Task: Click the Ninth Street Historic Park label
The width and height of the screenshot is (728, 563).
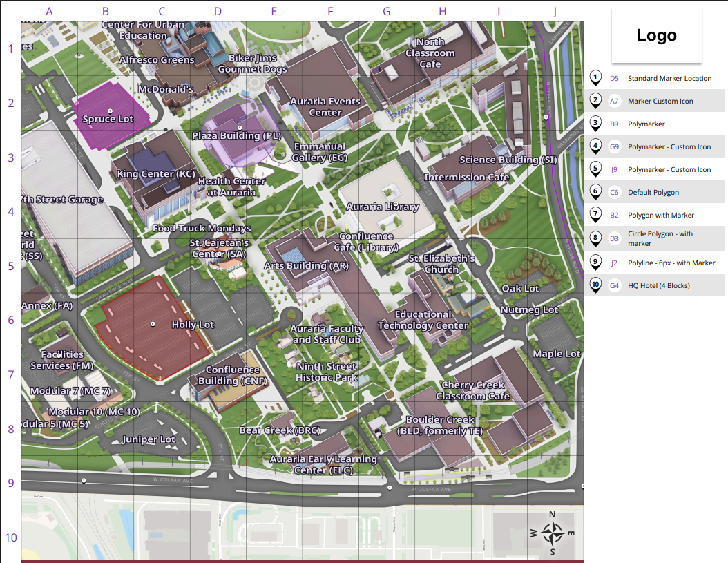Action: [x=327, y=372]
